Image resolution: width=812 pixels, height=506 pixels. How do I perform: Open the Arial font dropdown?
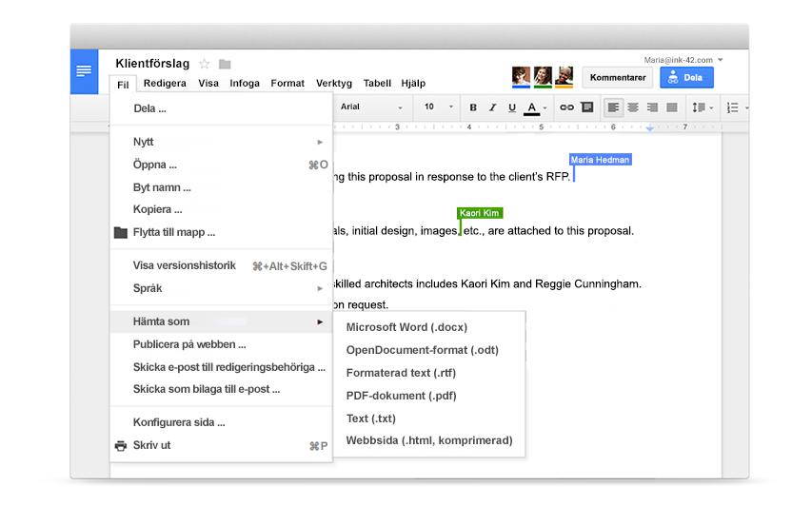(371, 107)
